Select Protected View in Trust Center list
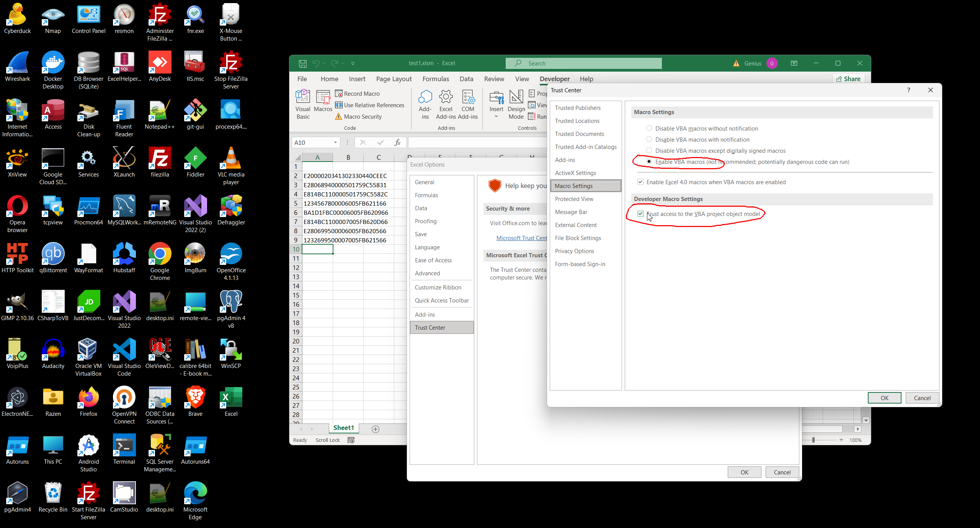The image size is (980, 528). coord(574,199)
